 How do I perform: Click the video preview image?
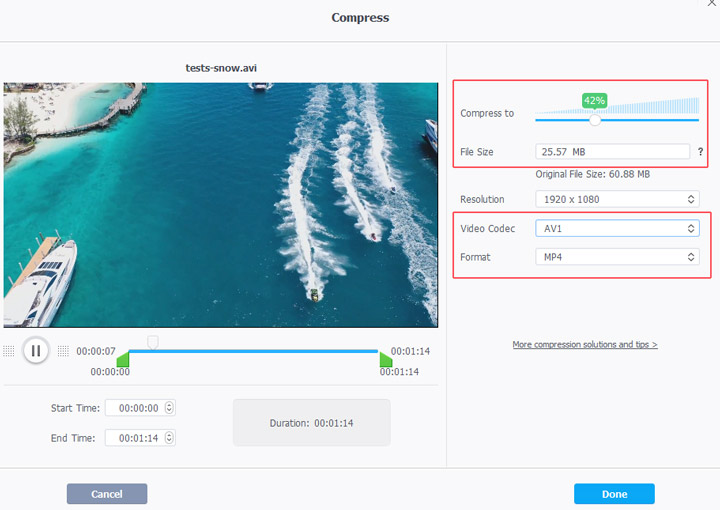[x=221, y=205]
